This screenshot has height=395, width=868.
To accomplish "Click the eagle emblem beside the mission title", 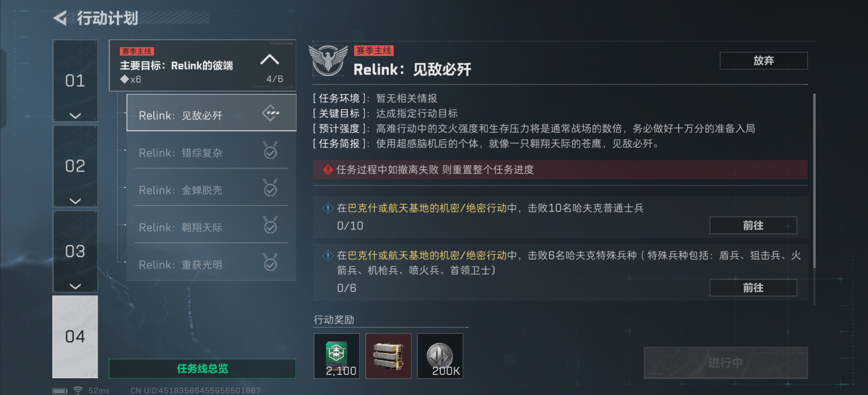I will click(328, 60).
